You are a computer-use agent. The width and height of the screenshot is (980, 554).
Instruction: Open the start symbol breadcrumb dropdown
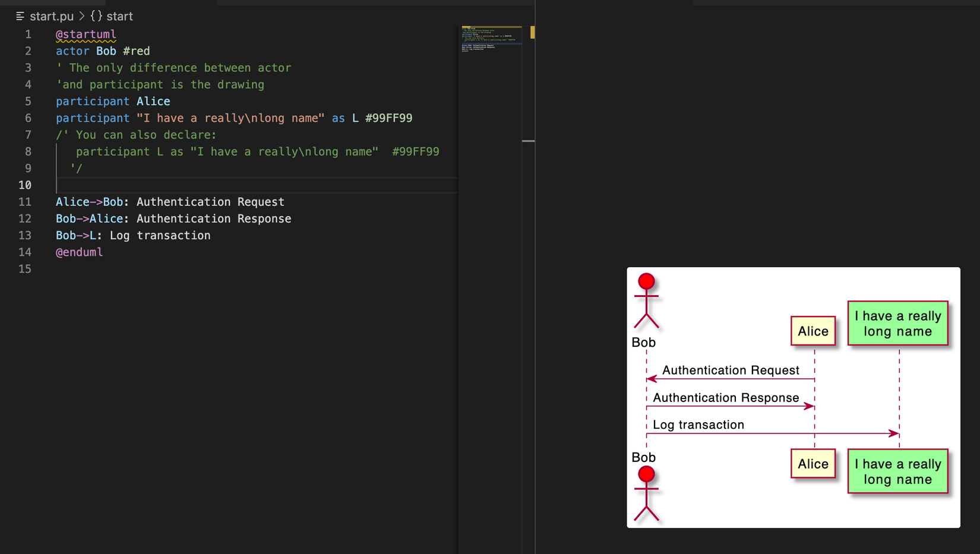click(x=119, y=16)
